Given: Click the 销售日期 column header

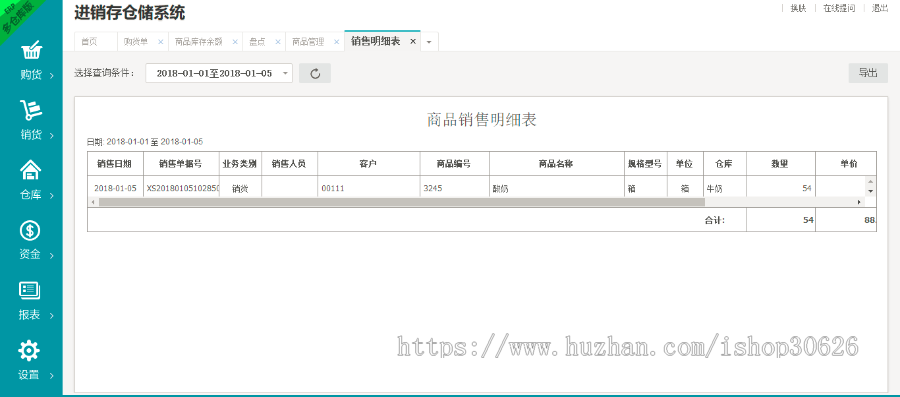Looking at the screenshot, I should (115, 164).
